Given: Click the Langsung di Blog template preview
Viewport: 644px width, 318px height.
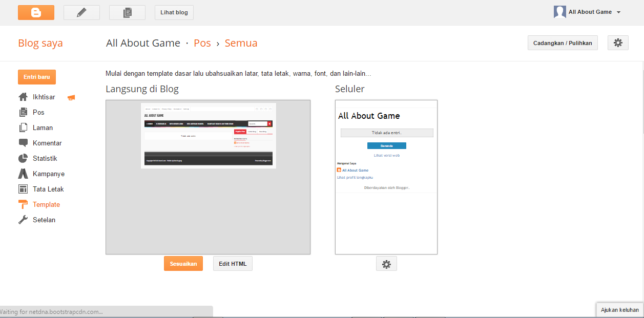Looking at the screenshot, I should tap(208, 177).
